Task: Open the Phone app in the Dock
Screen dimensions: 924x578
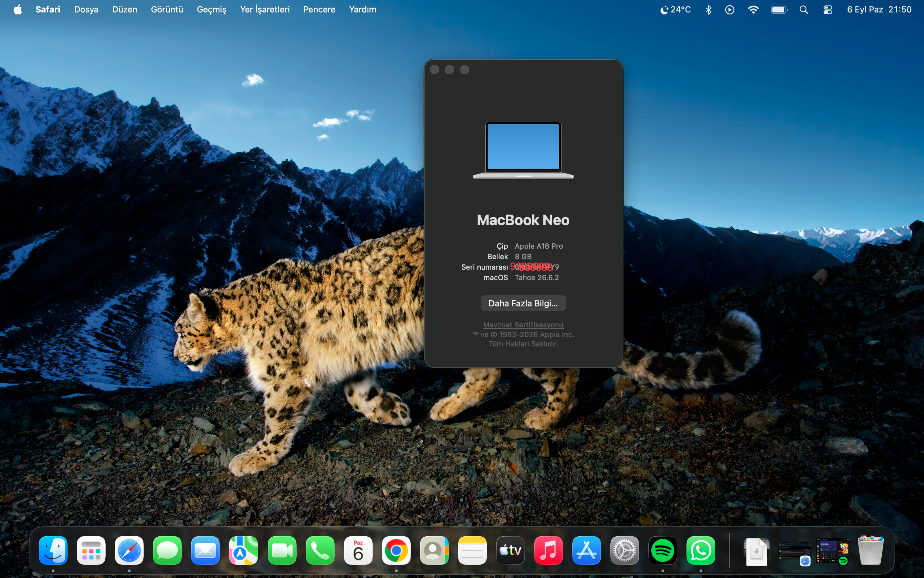Action: coord(320,550)
